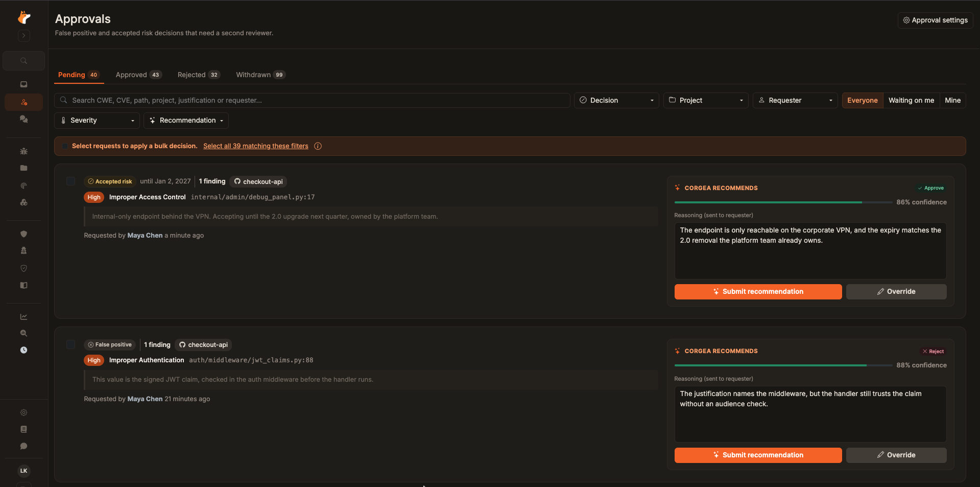Click Select all 39 matching these filters

pos(256,146)
